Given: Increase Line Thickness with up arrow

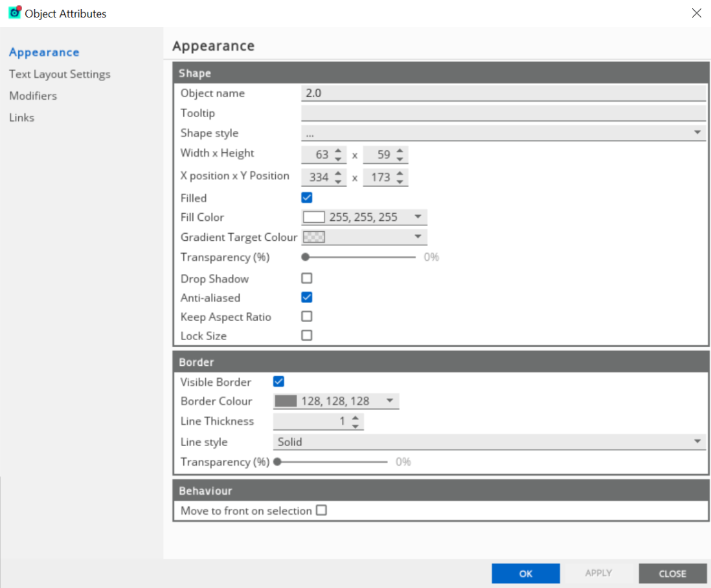Looking at the screenshot, I should point(355,418).
